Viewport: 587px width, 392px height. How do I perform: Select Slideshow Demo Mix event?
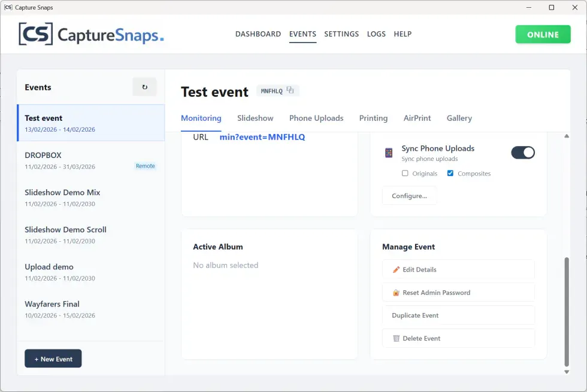(x=90, y=197)
